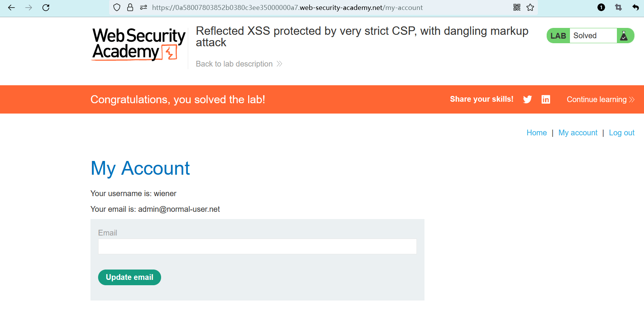644x320 pixels.
Task: Click the padlock site security icon
Action: [130, 8]
